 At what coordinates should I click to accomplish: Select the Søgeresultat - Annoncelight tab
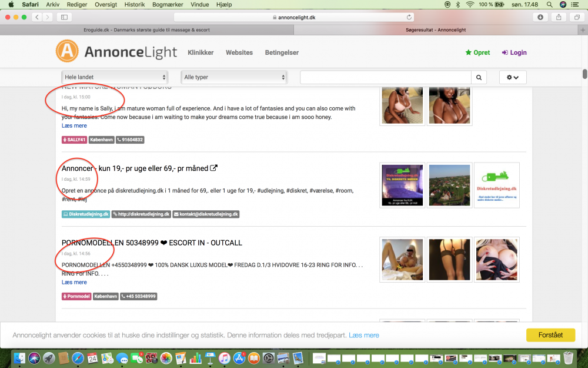pos(436,30)
